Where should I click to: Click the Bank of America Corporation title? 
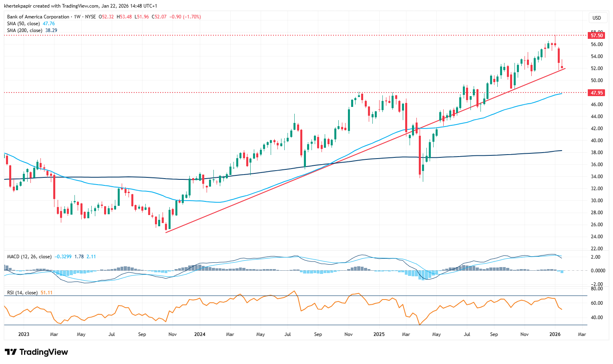point(38,17)
